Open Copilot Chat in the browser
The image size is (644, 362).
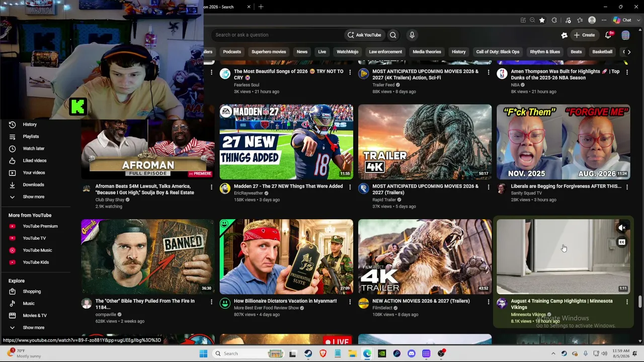click(x=622, y=20)
